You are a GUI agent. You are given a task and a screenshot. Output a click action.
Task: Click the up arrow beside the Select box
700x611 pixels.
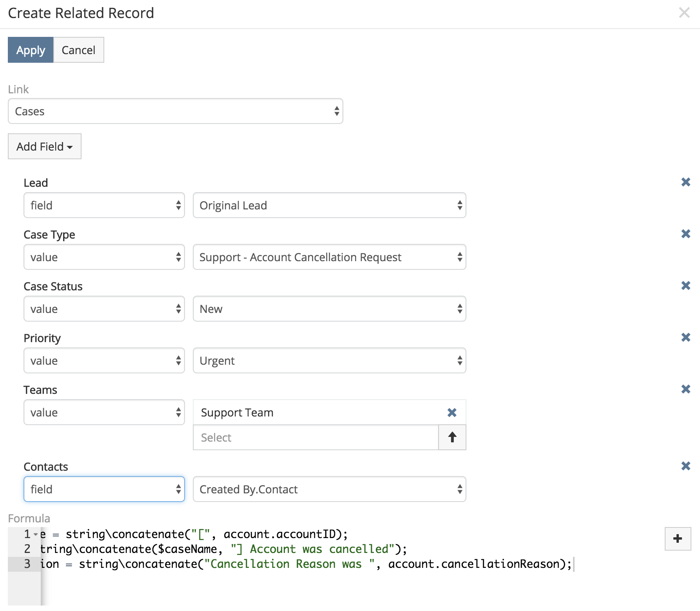point(452,437)
